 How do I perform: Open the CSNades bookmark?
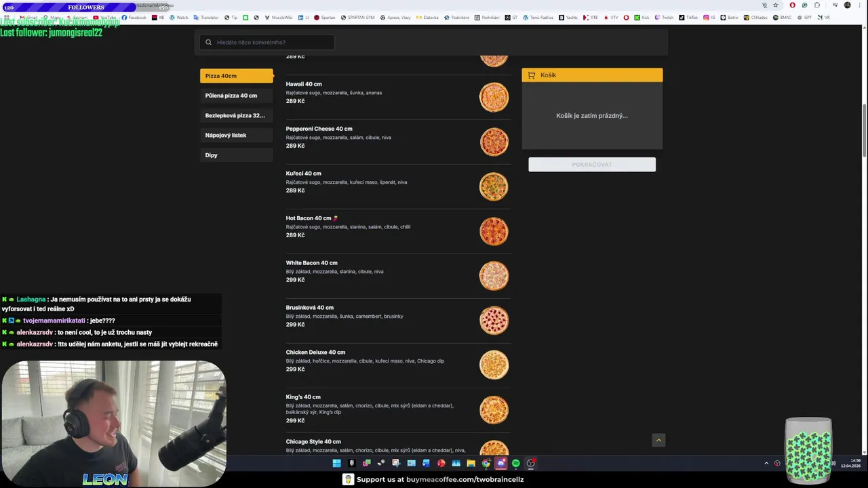[755, 18]
